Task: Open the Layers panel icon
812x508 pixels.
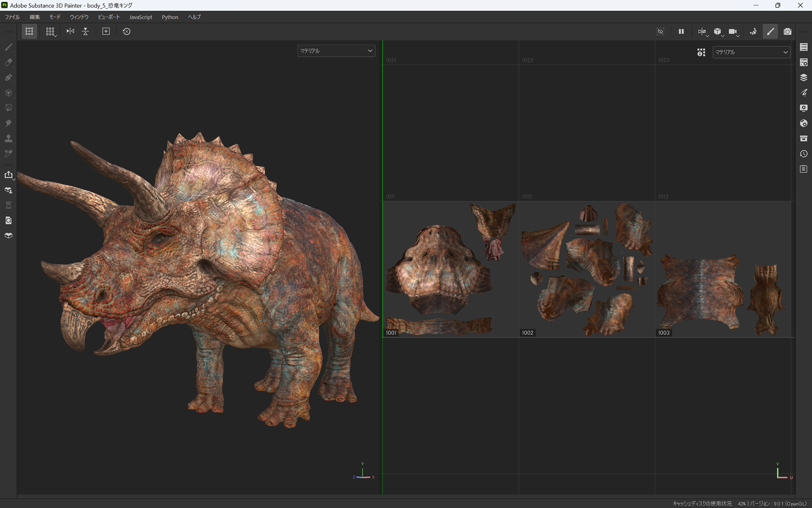Action: pyautogui.click(x=804, y=77)
